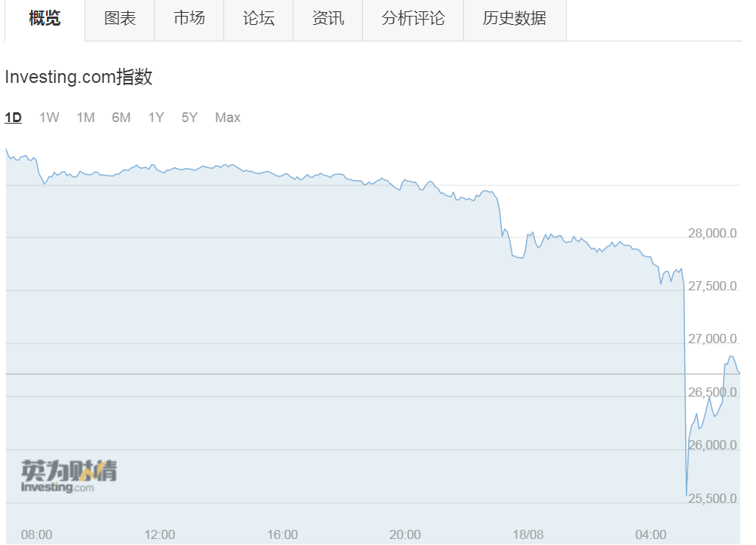View the 分析评论 tab

(413, 19)
